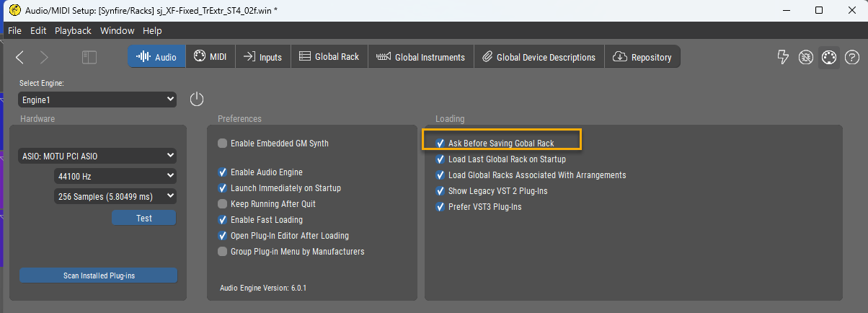The image size is (868, 313).
Task: Click the engine power icon
Action: pyautogui.click(x=197, y=100)
